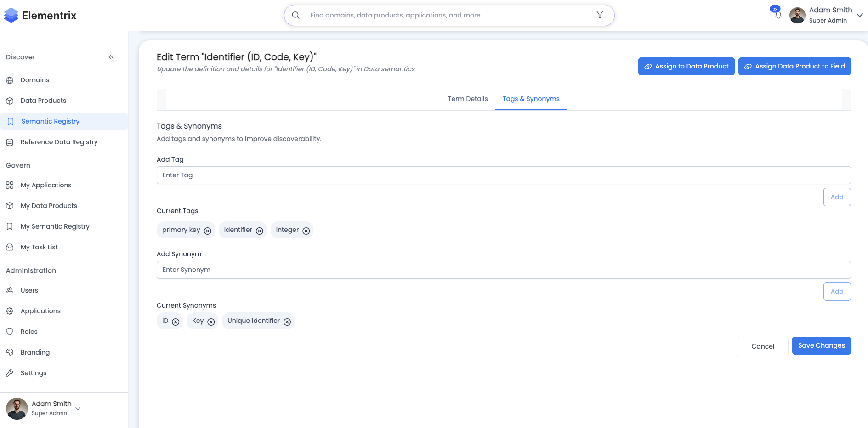The height and width of the screenshot is (428, 868).
Task: Switch to the Term Details tab
Action: (x=468, y=99)
